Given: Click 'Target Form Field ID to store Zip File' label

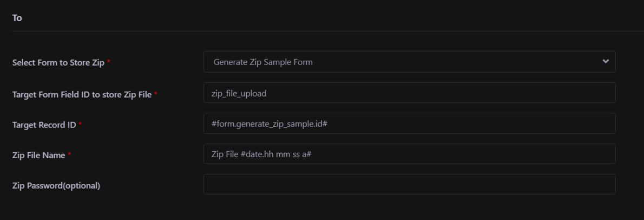Looking at the screenshot, I should (82, 94).
